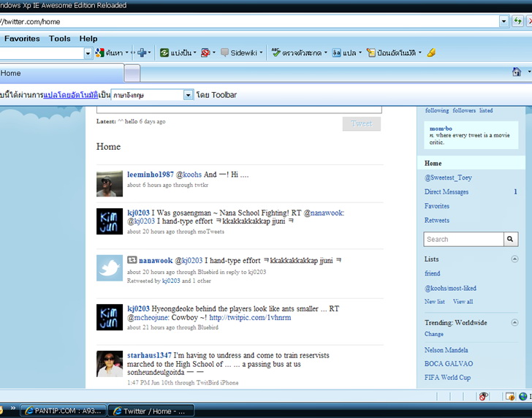Screen dimensions: 532x418
Task: Click the AutoFill form icon
Action: [370, 53]
